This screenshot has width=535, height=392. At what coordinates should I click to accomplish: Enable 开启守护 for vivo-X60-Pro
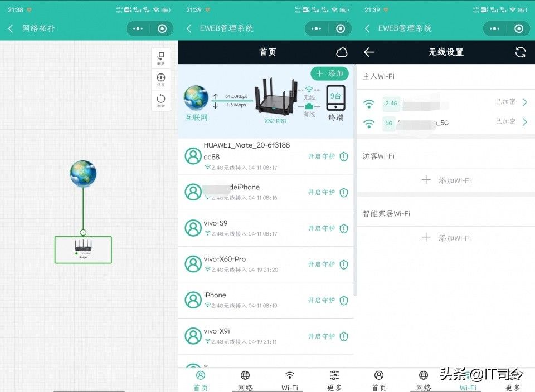pos(328,264)
